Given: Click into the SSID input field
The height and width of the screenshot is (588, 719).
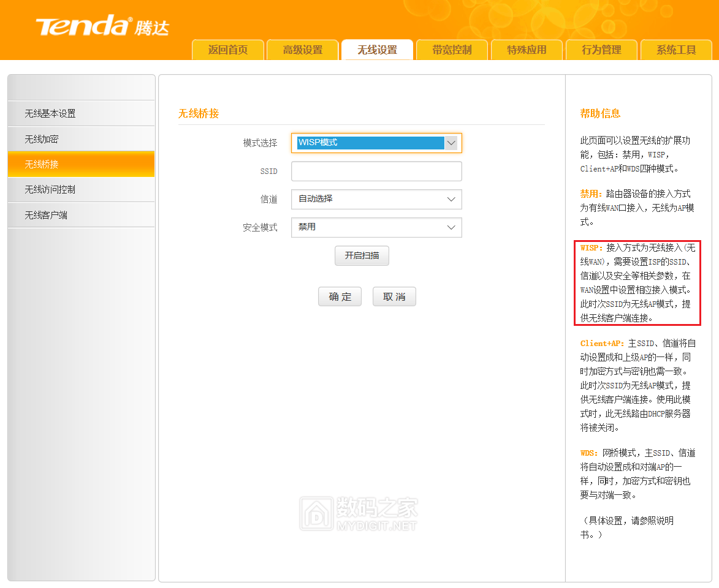Looking at the screenshot, I should (x=376, y=171).
